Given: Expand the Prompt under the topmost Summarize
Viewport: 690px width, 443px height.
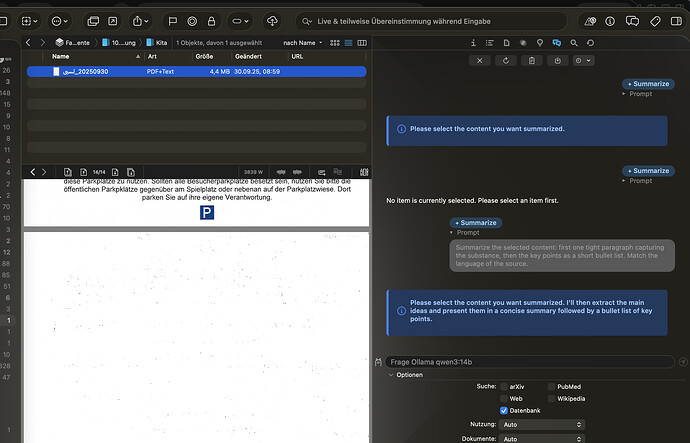Looking at the screenshot, I should 624,94.
